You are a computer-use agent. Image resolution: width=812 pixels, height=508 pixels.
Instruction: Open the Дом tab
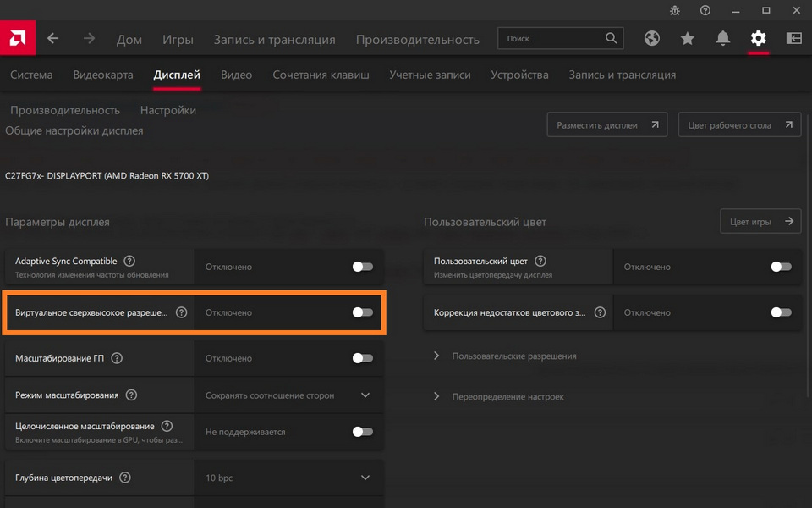click(x=129, y=40)
